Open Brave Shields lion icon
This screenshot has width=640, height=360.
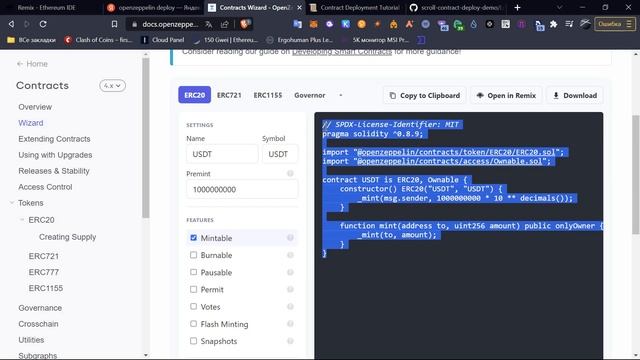245,24
